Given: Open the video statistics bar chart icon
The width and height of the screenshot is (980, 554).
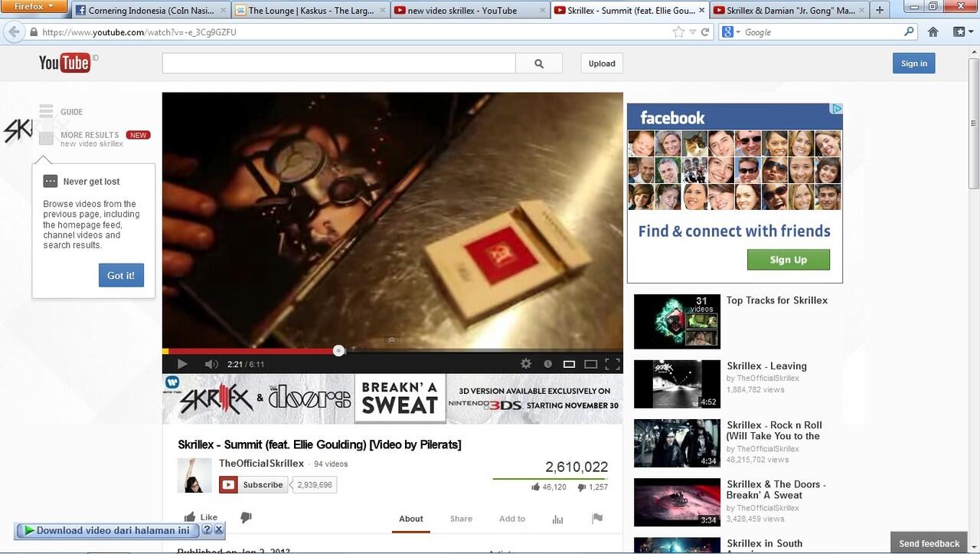Looking at the screenshot, I should [557, 519].
